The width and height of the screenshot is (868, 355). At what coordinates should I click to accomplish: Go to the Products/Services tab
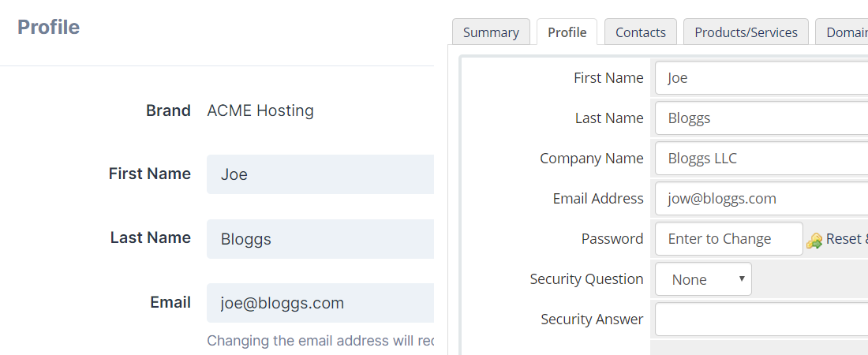pos(746,32)
